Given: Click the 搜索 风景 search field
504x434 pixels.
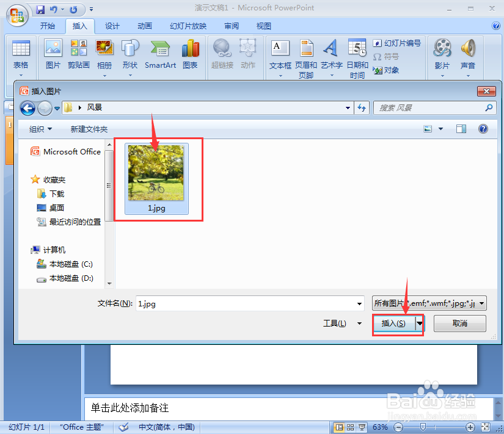Looking at the screenshot, I should coord(434,108).
